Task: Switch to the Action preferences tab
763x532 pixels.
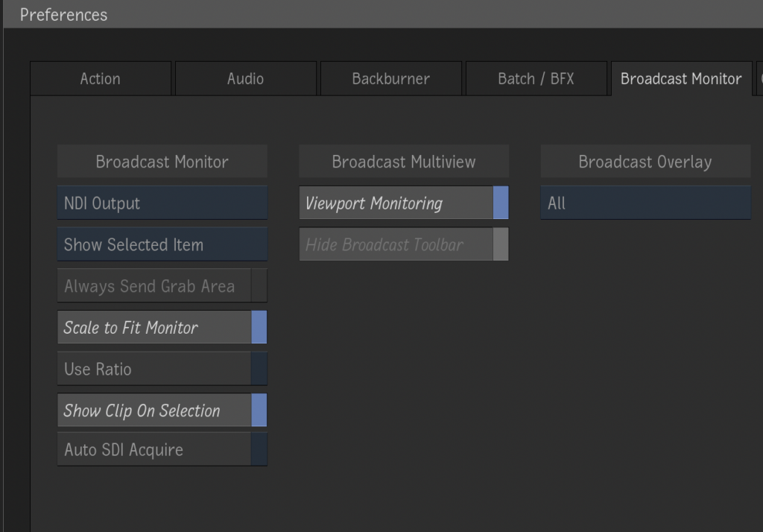Action: click(100, 78)
